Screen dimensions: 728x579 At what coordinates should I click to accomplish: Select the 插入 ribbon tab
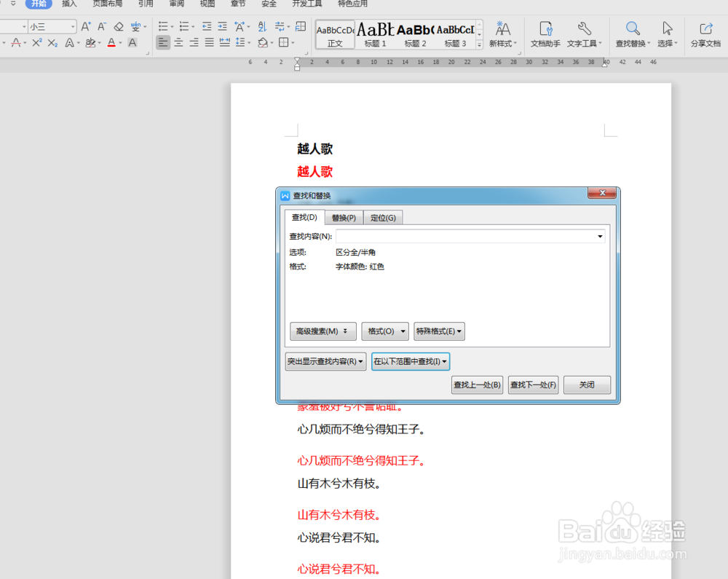[x=69, y=4]
